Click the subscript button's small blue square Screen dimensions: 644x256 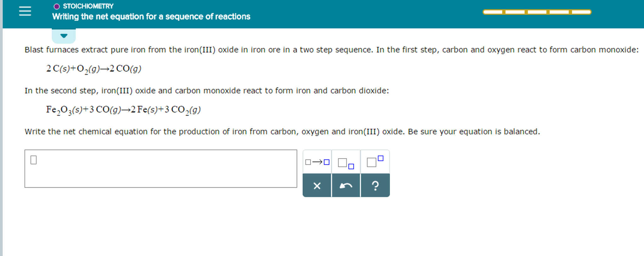(351, 166)
